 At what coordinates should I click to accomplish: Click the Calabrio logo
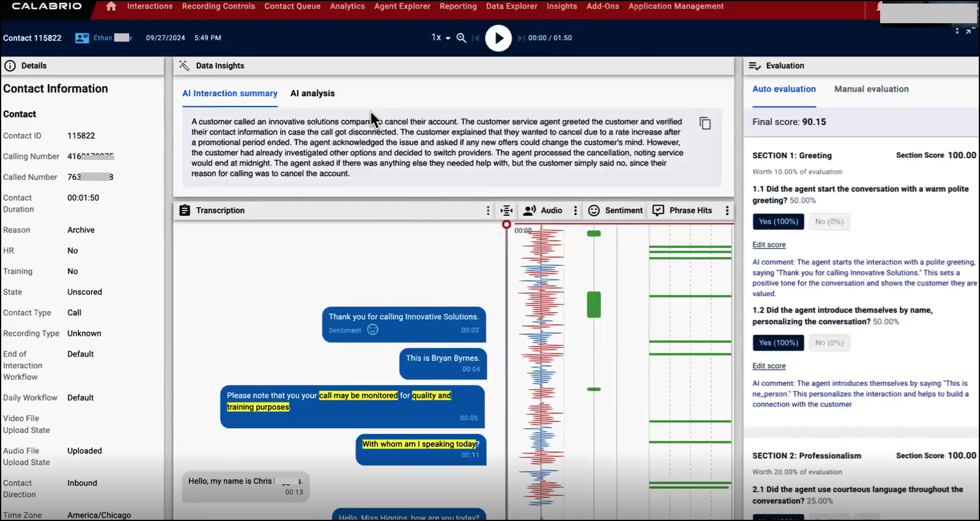[x=46, y=7]
